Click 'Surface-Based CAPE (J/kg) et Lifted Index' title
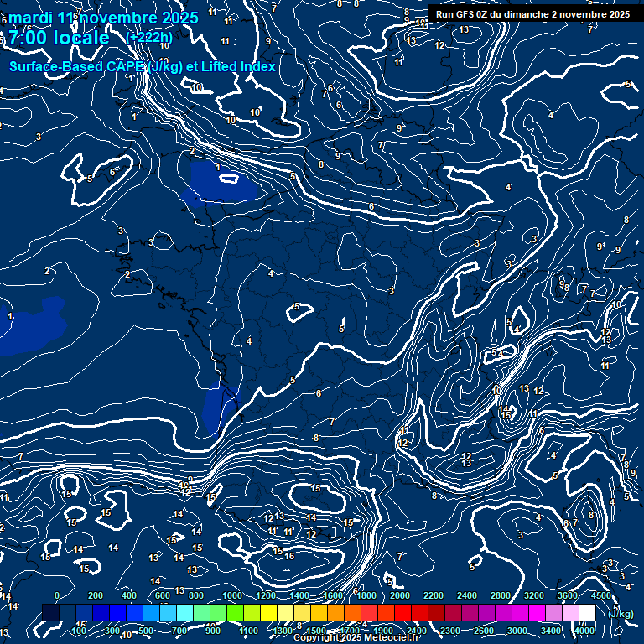This screenshot has width=644, height=644. (142, 66)
